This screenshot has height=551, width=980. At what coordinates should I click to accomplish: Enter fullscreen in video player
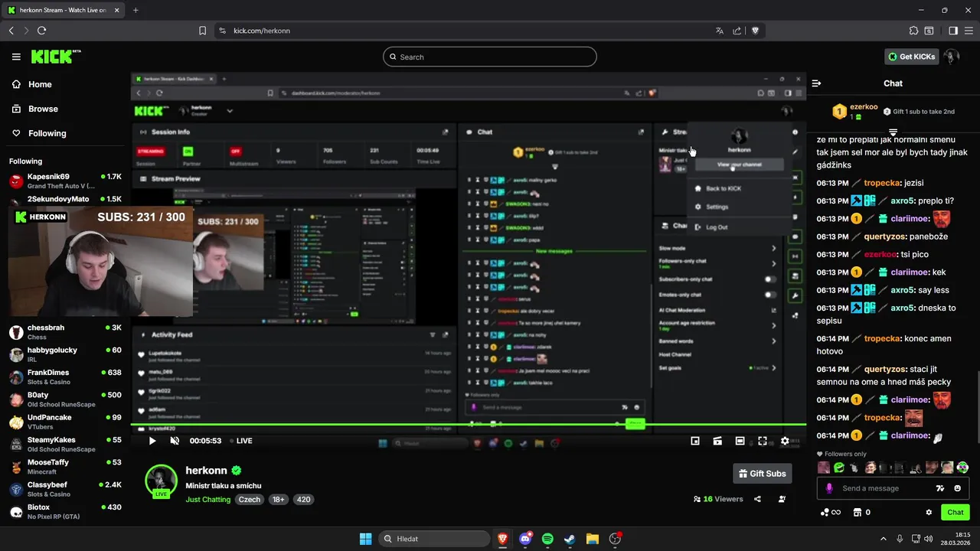(x=763, y=441)
